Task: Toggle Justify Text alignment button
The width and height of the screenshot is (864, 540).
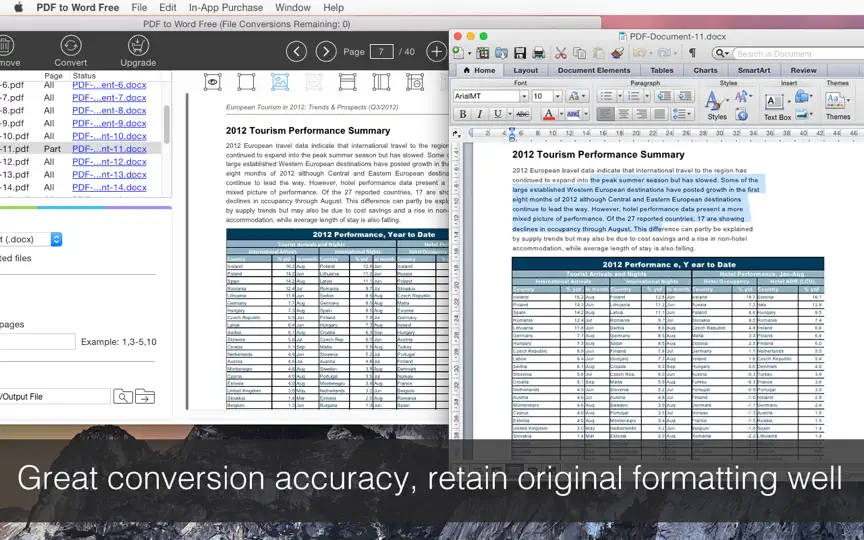Action: click(659, 114)
